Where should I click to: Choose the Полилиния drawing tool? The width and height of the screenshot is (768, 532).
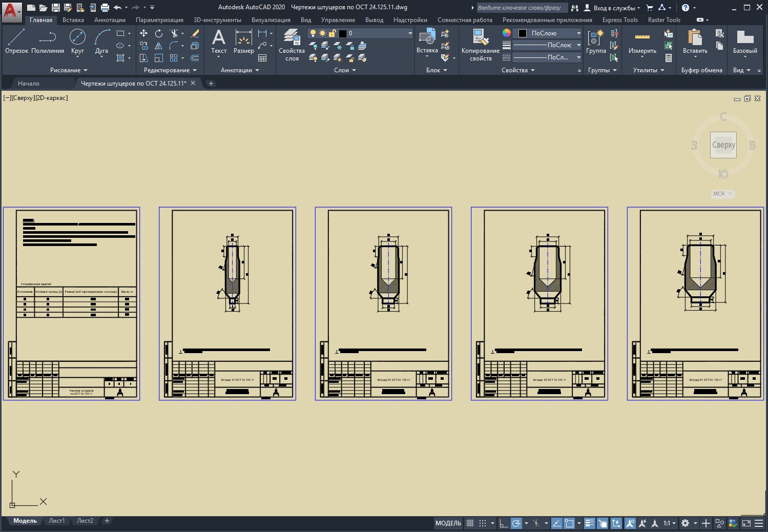point(47,41)
